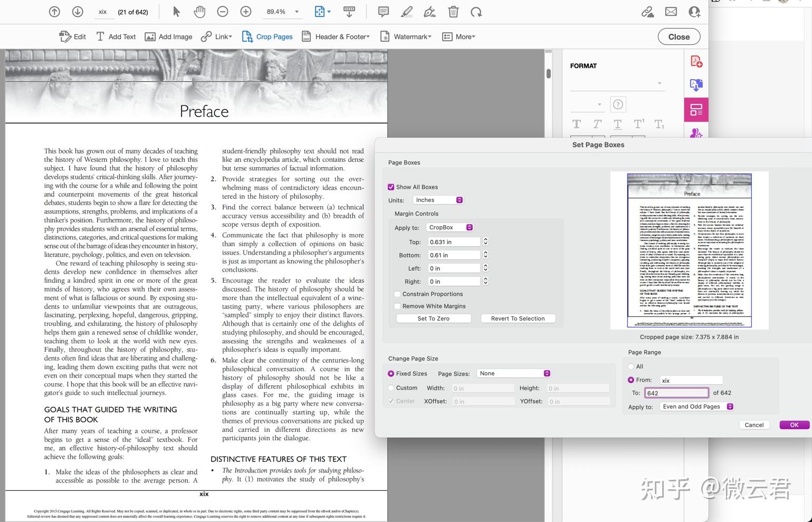Open the Units dropdown showing Inches
This screenshot has height=522, width=812.
click(x=438, y=200)
